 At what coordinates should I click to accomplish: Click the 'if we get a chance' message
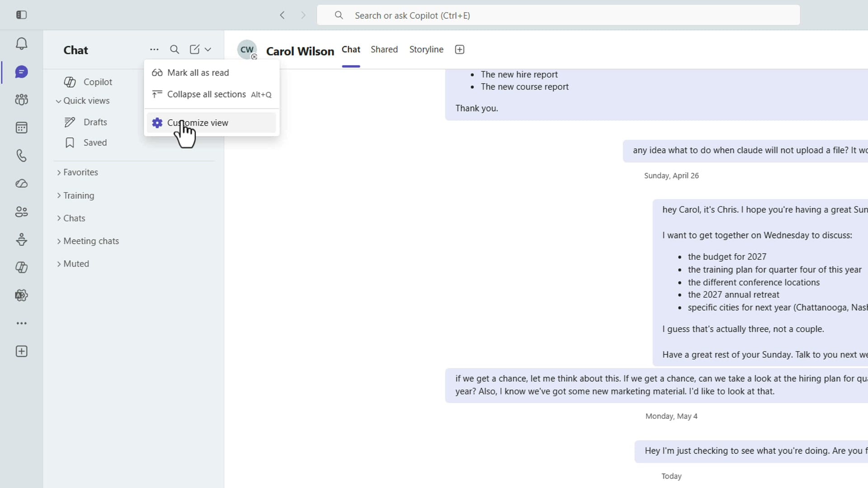pyautogui.click(x=656, y=385)
